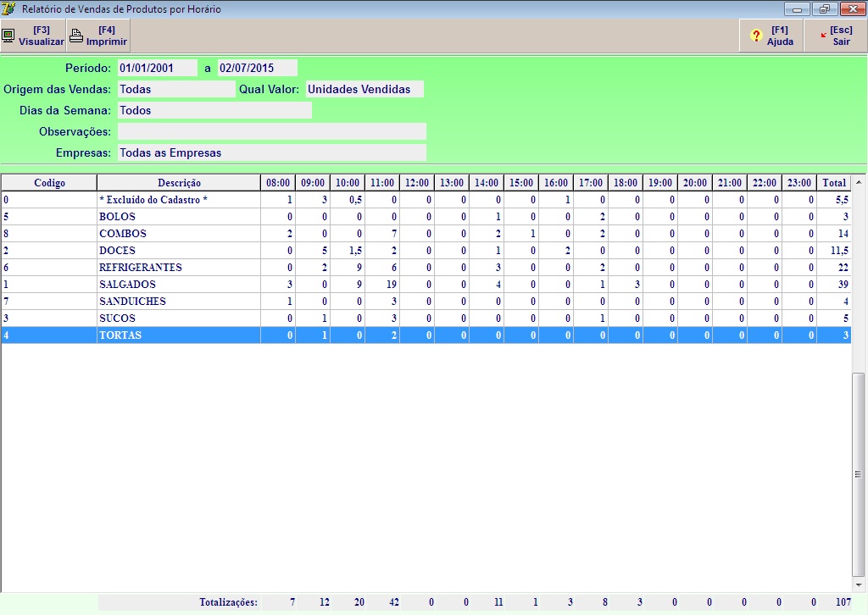Click the Empresas field

pyautogui.click(x=271, y=152)
